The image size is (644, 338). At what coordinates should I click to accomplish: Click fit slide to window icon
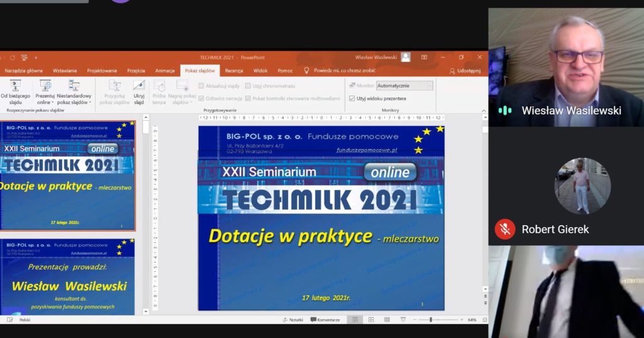[483, 320]
